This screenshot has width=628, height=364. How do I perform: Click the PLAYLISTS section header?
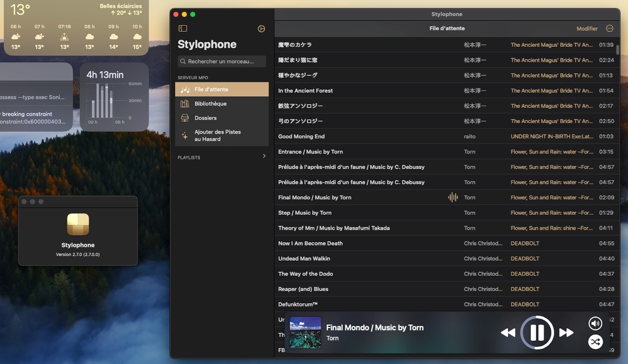[189, 158]
